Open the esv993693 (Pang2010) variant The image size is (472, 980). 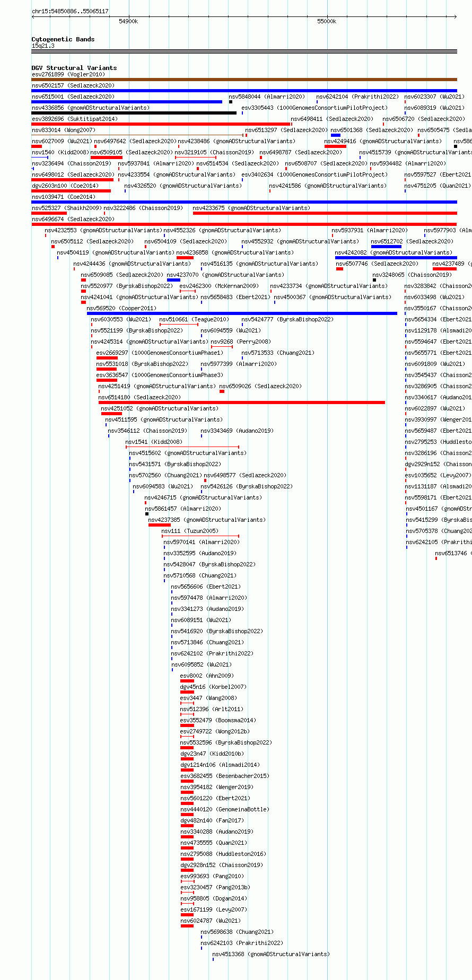(x=212, y=876)
